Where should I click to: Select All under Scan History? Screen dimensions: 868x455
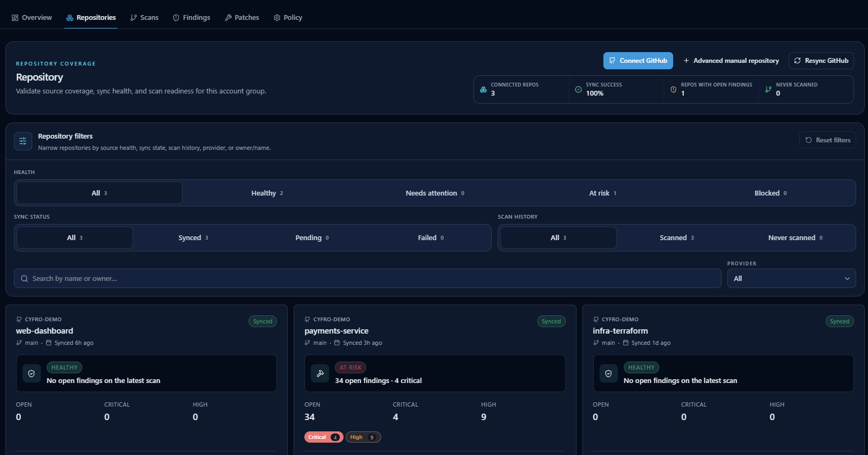pyautogui.click(x=558, y=237)
